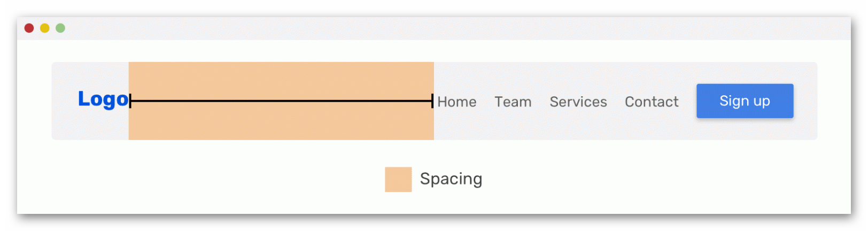This screenshot has height=231, width=868.
Task: Click navbar gap between Contact and Sign up
Action: (x=687, y=101)
